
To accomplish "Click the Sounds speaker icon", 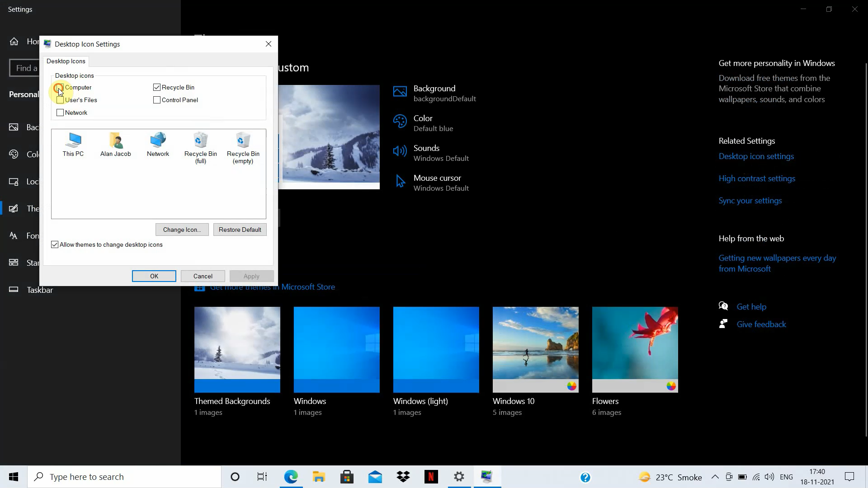I will click(x=400, y=151).
